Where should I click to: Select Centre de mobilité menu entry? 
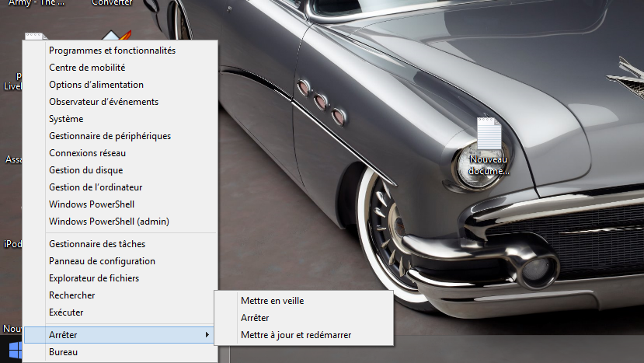click(x=87, y=68)
